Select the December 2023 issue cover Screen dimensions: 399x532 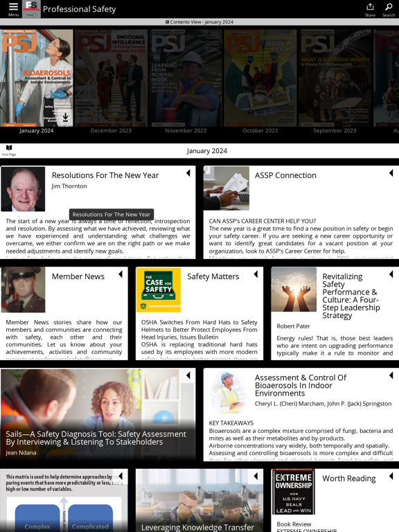click(x=111, y=78)
